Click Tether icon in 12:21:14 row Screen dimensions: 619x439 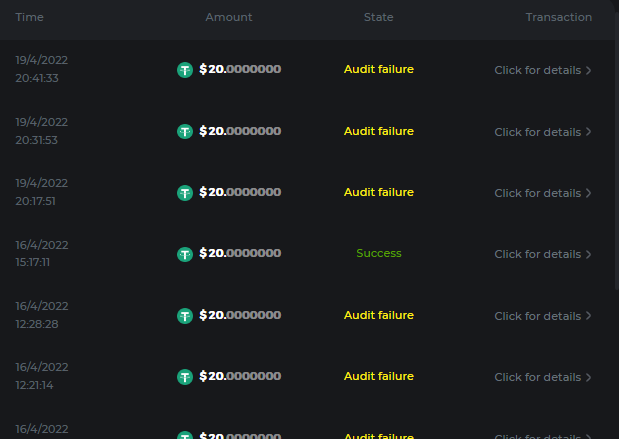tap(185, 377)
